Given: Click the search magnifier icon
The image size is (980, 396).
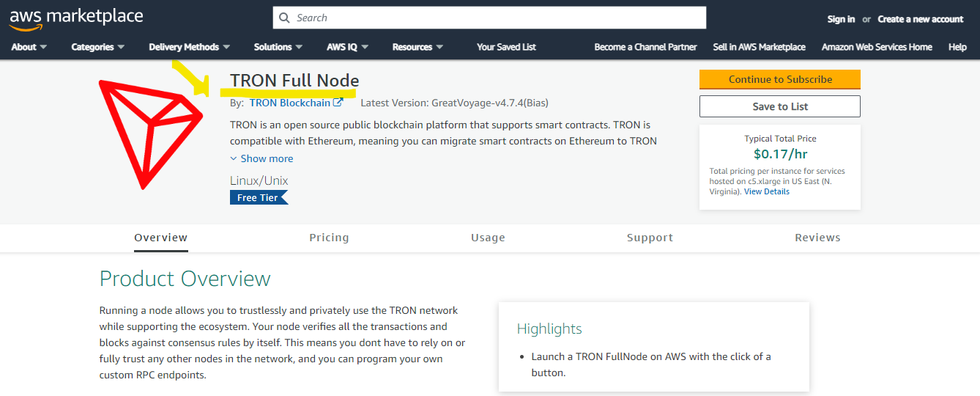Looking at the screenshot, I should 286,18.
